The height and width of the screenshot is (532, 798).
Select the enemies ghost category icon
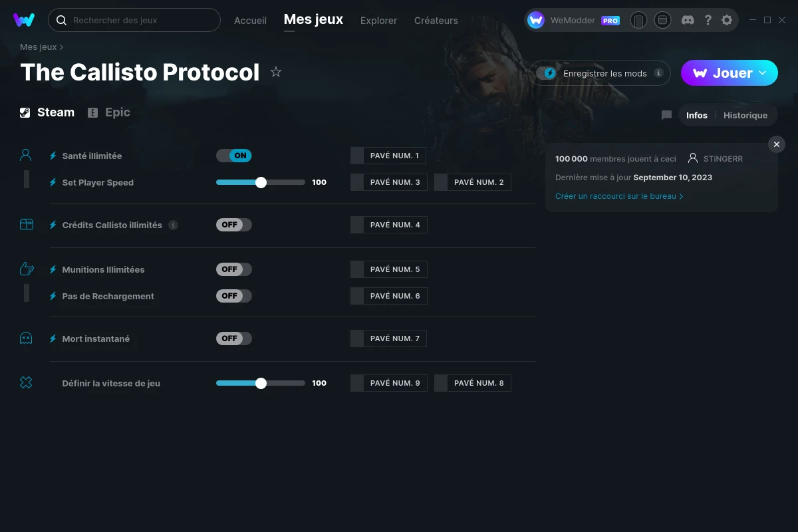coord(26,338)
